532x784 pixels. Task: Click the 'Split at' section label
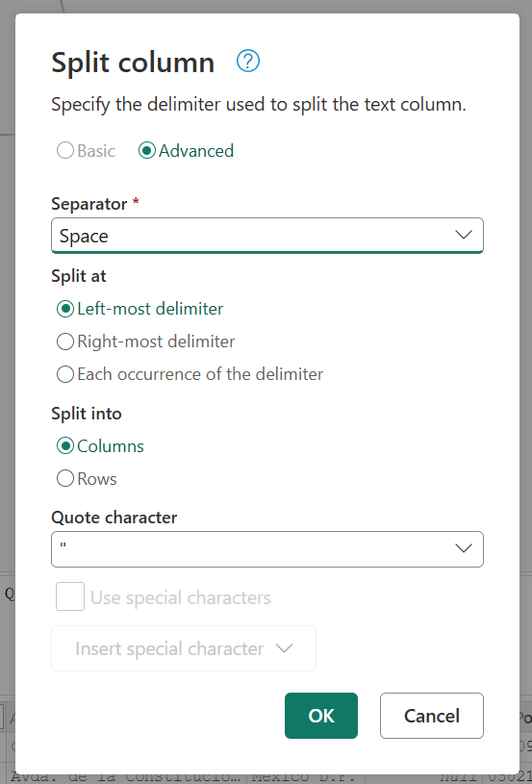click(79, 276)
